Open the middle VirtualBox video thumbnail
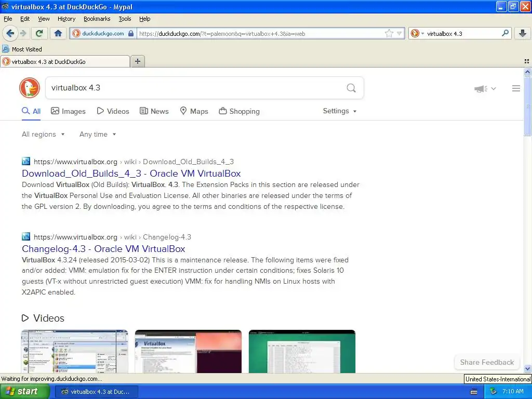This screenshot has height=399, width=532. [x=188, y=351]
